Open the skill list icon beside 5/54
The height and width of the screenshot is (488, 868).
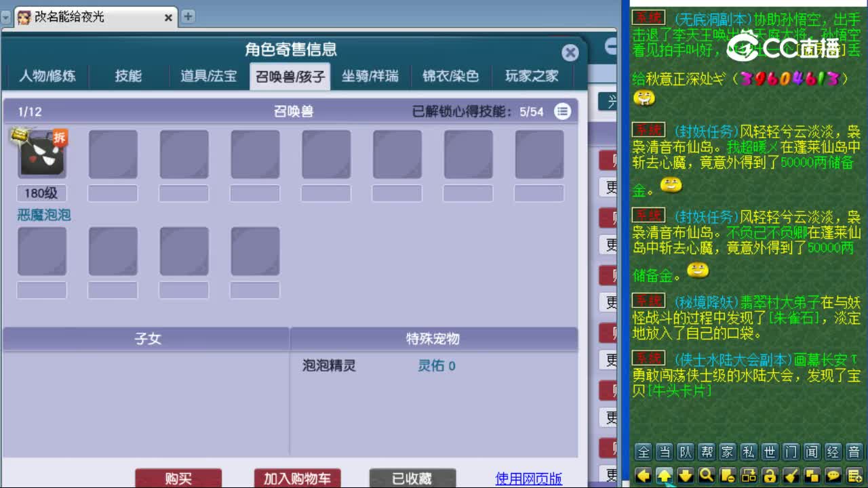[562, 112]
